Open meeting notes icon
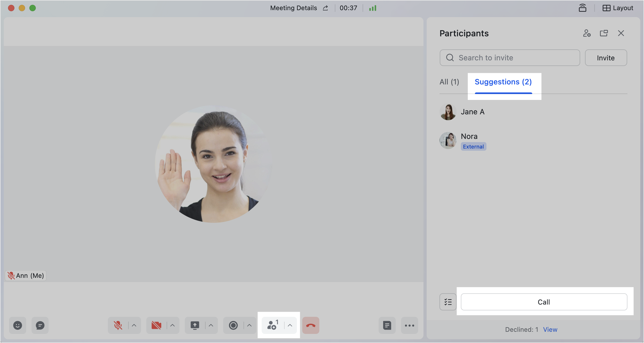The image size is (644, 343). tap(387, 325)
